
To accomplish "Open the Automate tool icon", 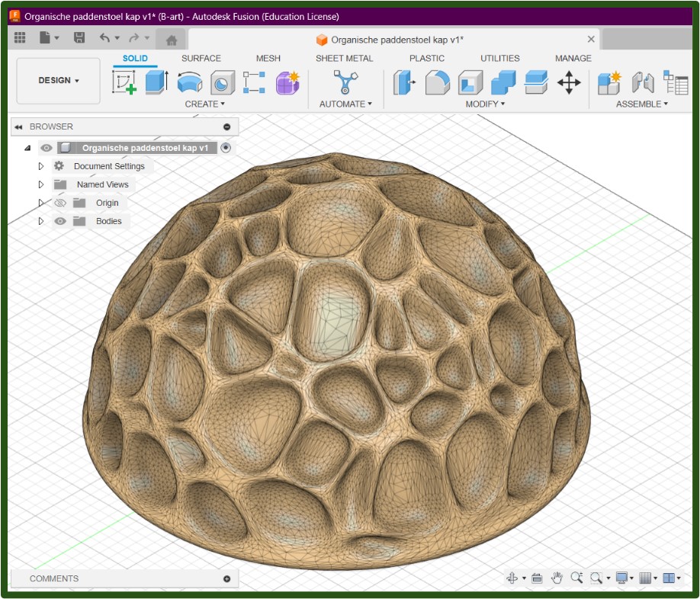I will (x=345, y=82).
